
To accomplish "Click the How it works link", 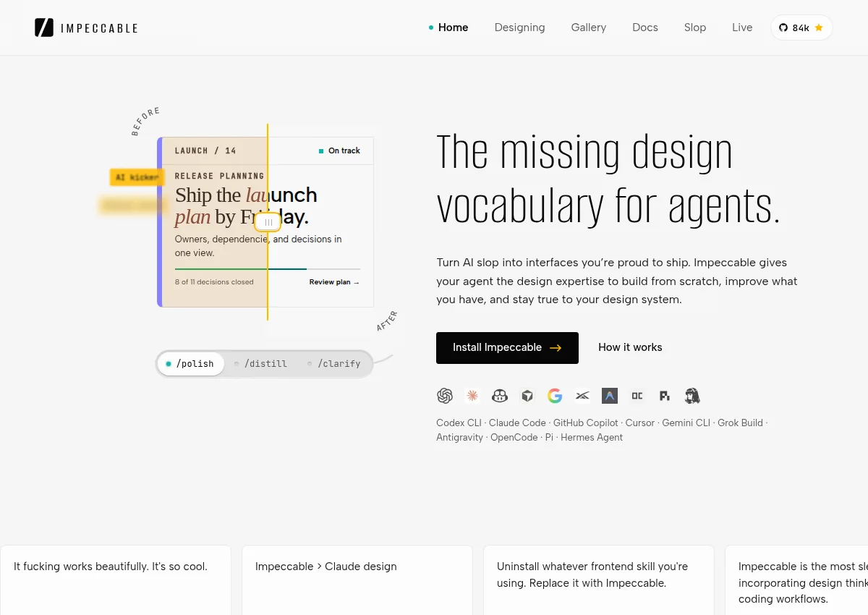I will click(630, 347).
